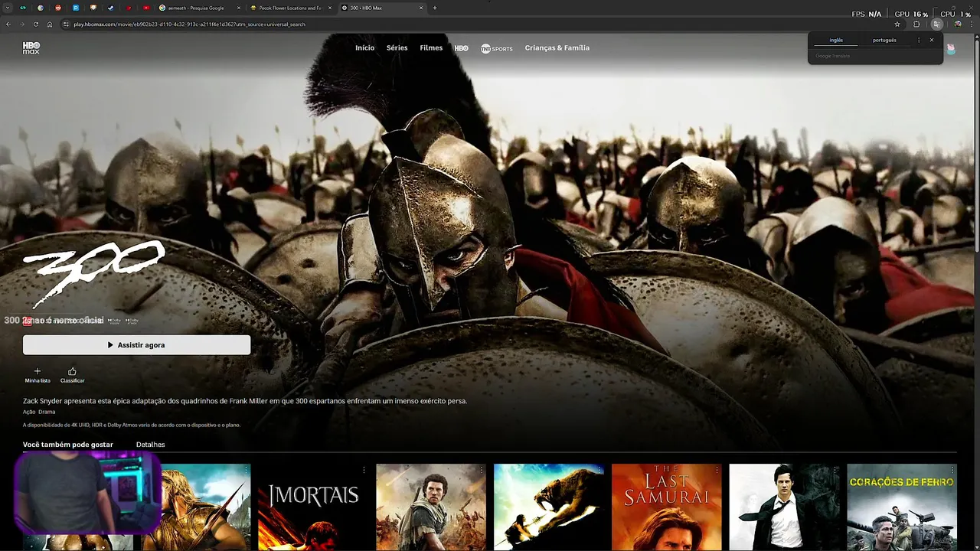Select the 300 • HBO Max tab
This screenshot has height=551, width=980.
click(x=382, y=8)
